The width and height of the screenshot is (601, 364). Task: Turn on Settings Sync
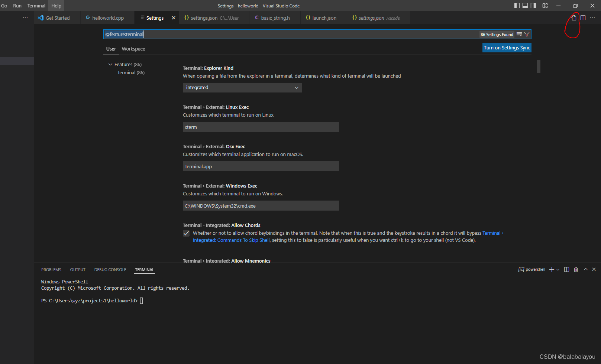pos(507,48)
